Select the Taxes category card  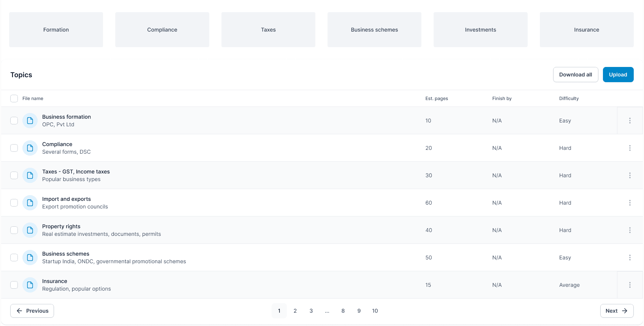click(268, 30)
